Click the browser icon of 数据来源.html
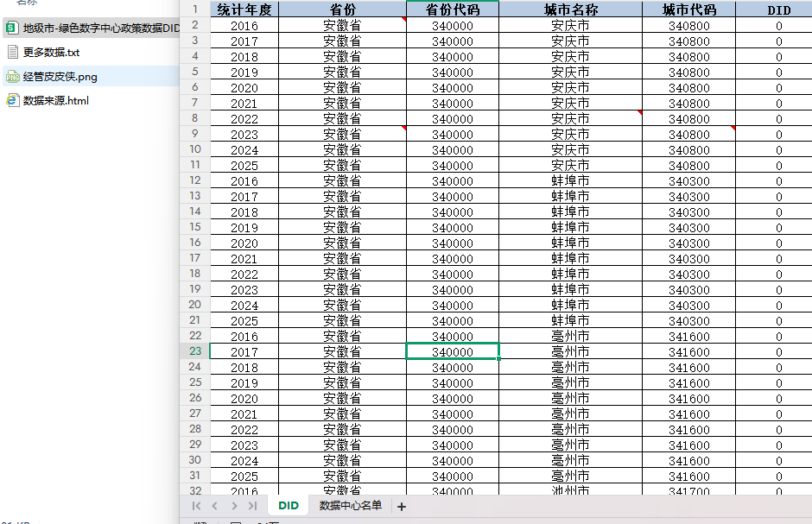The width and height of the screenshot is (812, 524). coord(12,100)
